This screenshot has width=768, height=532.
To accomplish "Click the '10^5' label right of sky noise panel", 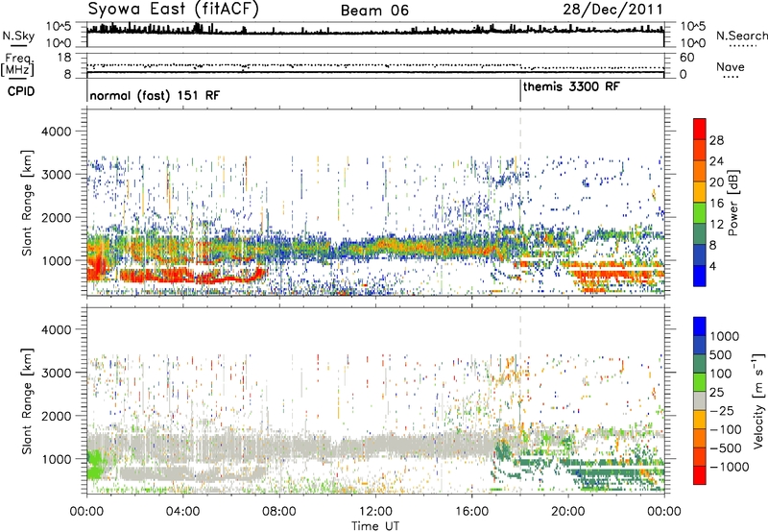I will click(692, 27).
